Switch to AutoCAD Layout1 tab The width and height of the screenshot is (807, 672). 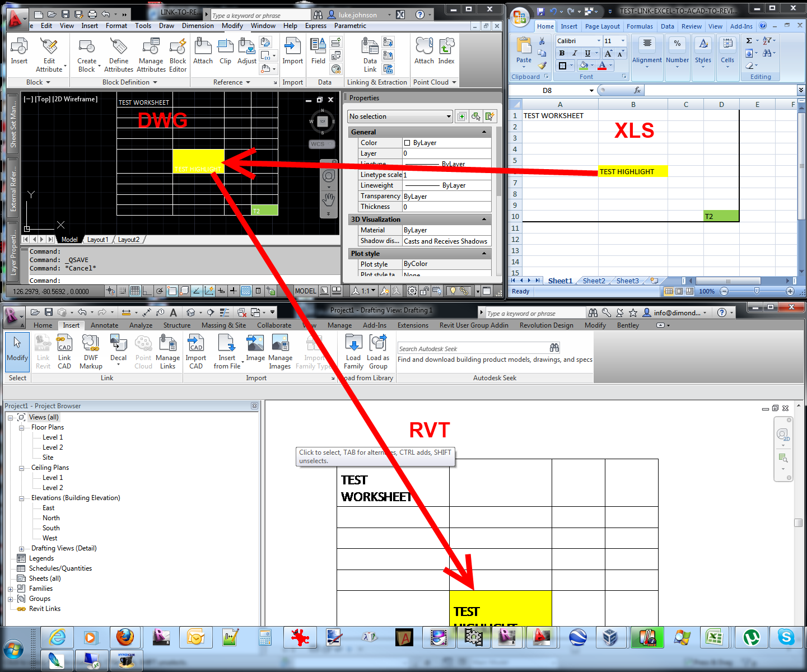point(97,240)
